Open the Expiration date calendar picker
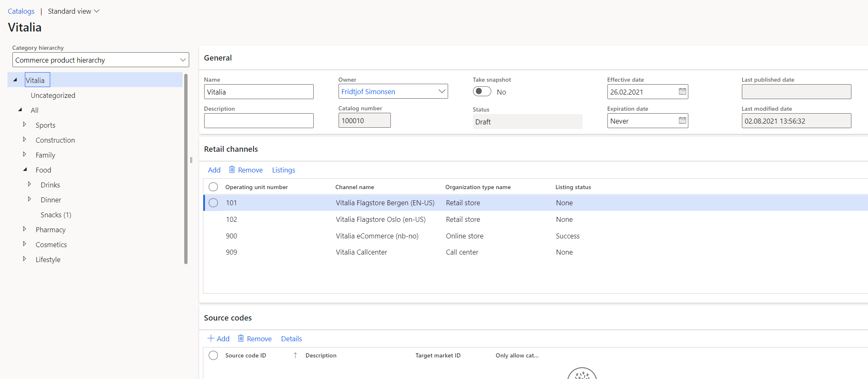 click(682, 121)
